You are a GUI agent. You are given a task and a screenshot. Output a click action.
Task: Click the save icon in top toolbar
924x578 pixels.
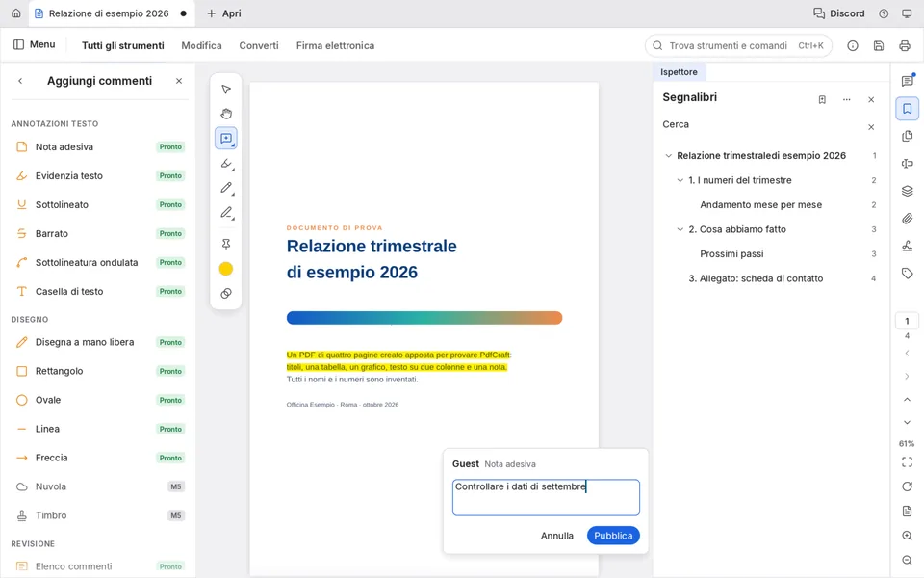pyautogui.click(x=879, y=45)
